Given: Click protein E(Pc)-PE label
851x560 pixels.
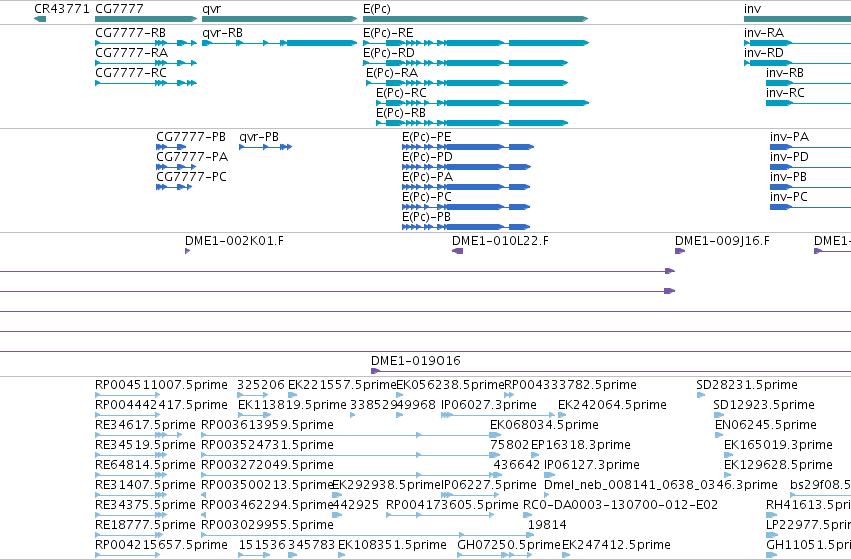Looking at the screenshot, I should (427, 137).
